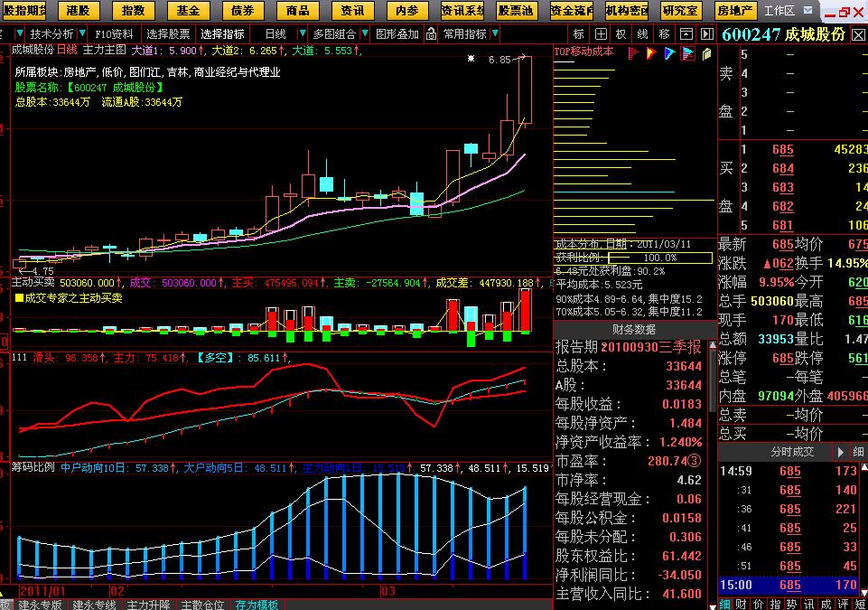
Task: Click the 03 month marker on time axis
Action: point(388,591)
